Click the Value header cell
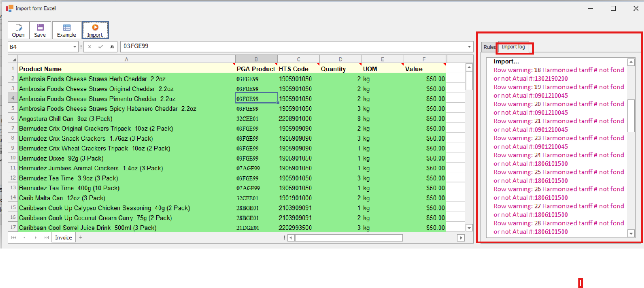 [424, 69]
